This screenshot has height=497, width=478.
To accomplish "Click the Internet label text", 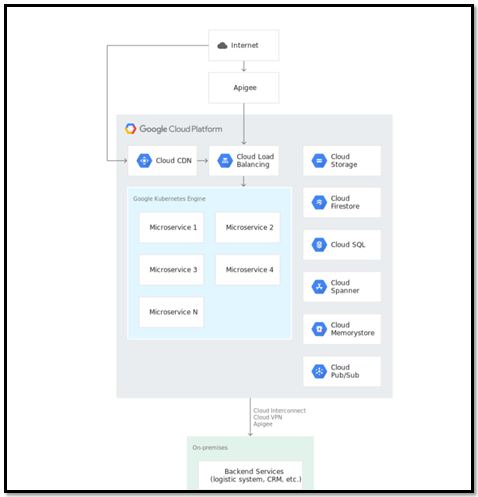I will [245, 45].
